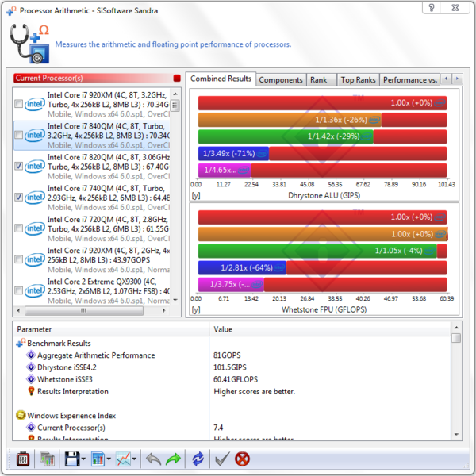Click the green 1/1.42x Dhrystone bar
Image resolution: width=476 pixels, height=476 pixels.
pos(286,136)
